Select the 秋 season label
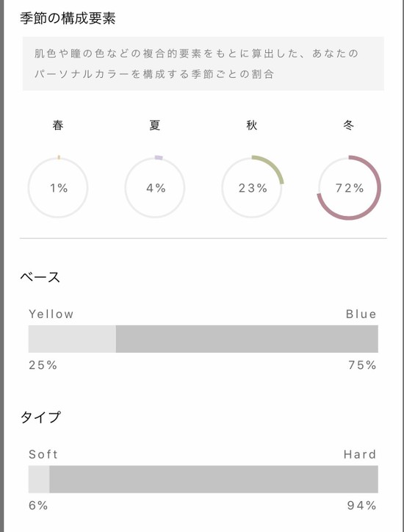Image resolution: width=404 pixels, height=532 pixels. [252, 125]
